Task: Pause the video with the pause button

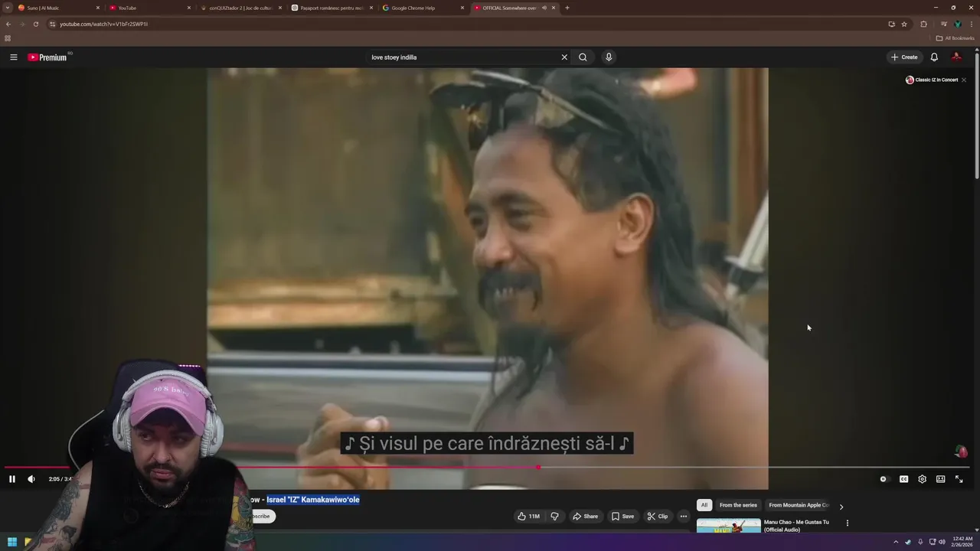Action: tap(12, 479)
